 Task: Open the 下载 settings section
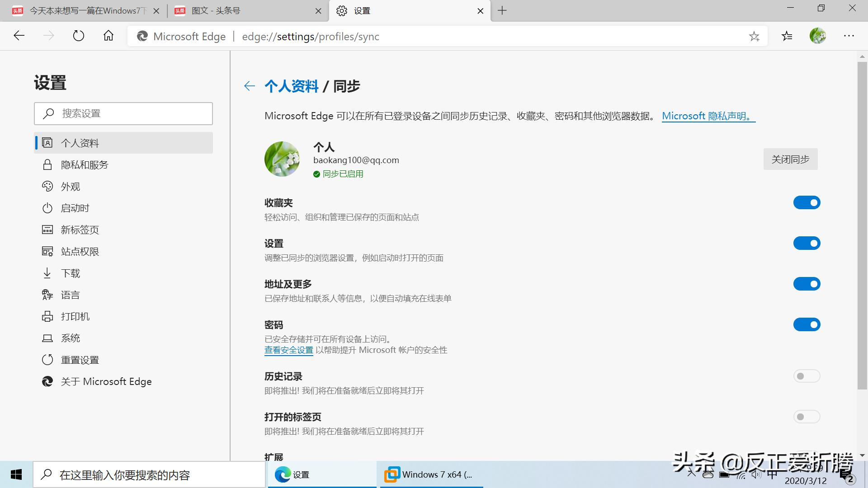pyautogui.click(x=71, y=273)
